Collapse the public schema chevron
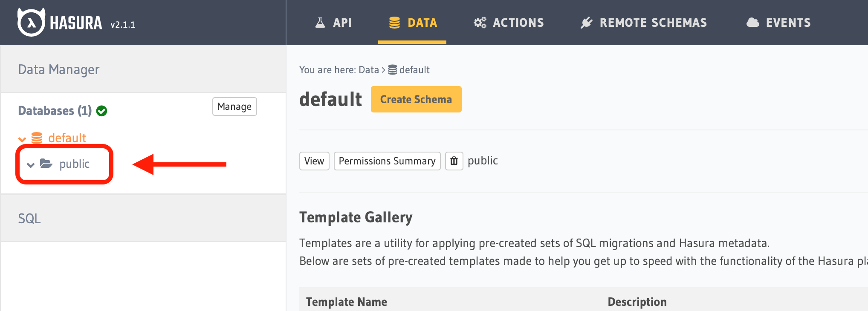The height and width of the screenshot is (311, 868). pos(31,165)
